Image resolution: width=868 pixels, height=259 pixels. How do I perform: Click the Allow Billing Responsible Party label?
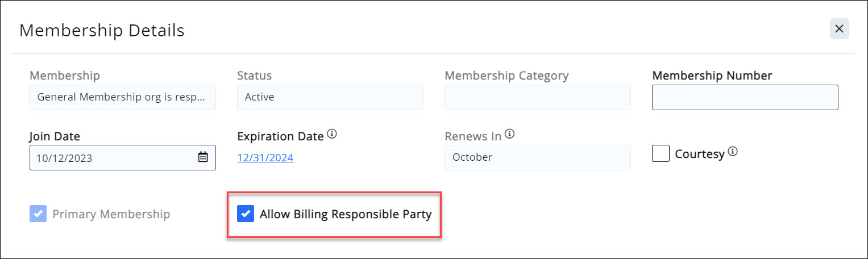(346, 214)
